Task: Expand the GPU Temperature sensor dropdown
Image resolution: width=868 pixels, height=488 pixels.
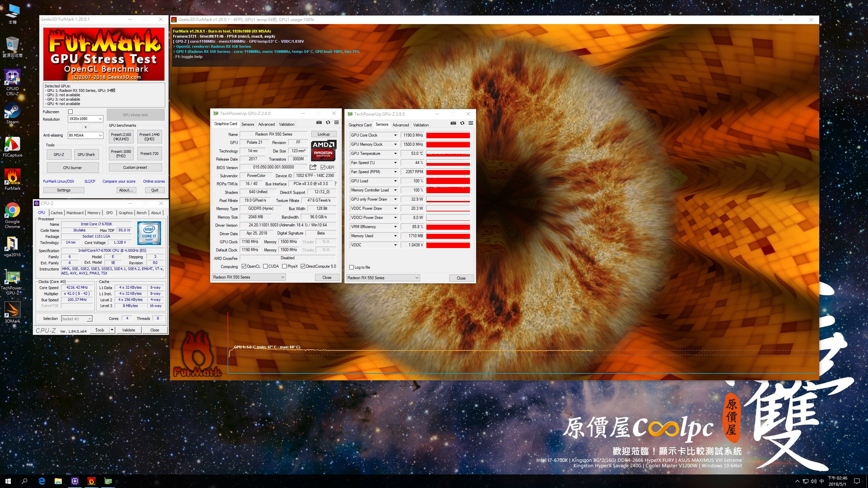Action: 395,154
